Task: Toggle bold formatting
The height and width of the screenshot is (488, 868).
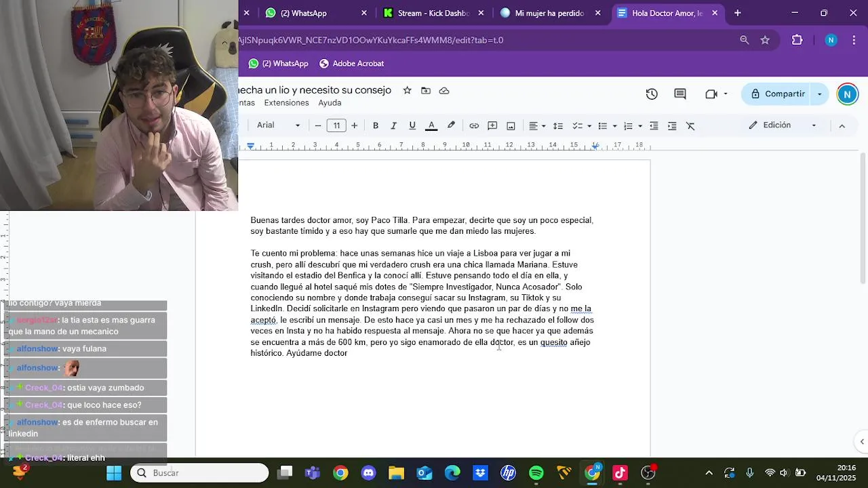Action: tap(375, 125)
